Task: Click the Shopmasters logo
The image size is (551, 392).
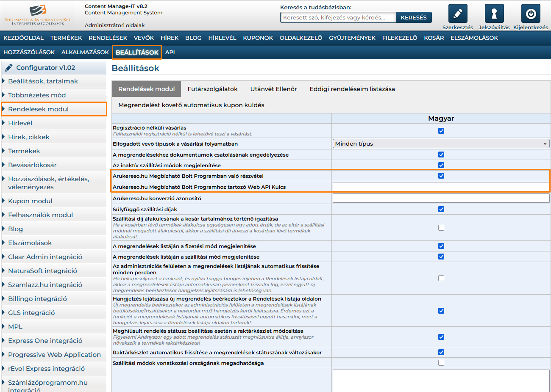Action: click(38, 15)
